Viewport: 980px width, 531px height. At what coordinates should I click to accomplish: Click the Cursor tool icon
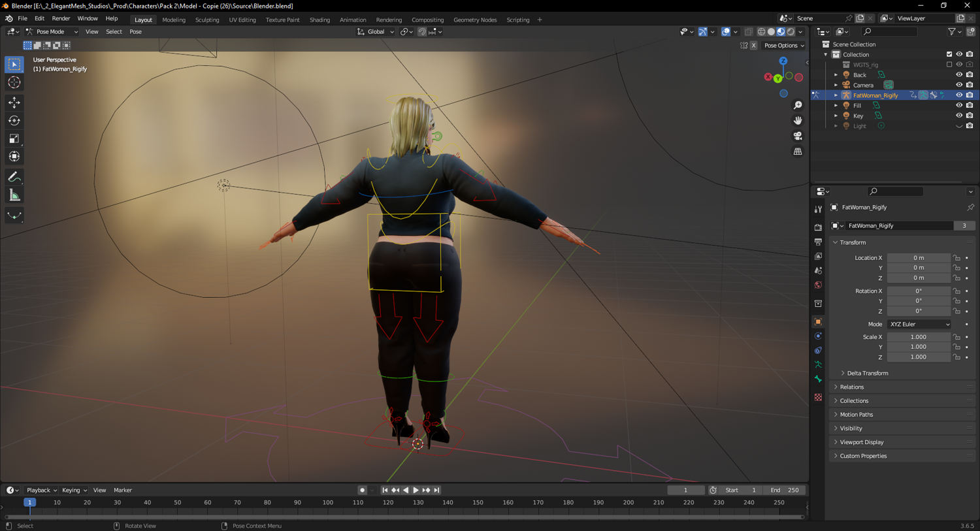[14, 82]
